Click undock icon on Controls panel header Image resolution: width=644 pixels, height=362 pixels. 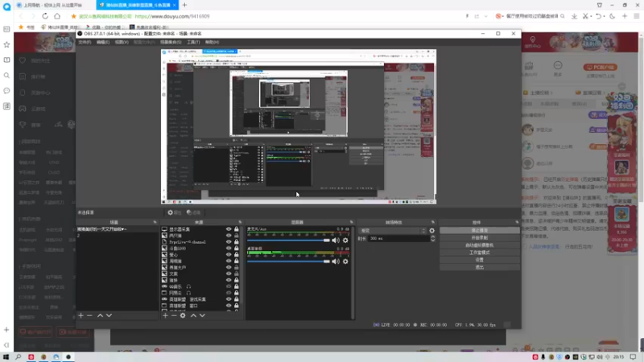[517, 222]
